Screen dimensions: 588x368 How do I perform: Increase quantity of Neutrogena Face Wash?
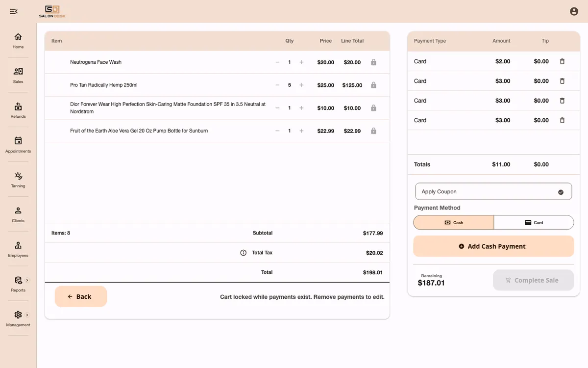click(x=301, y=62)
